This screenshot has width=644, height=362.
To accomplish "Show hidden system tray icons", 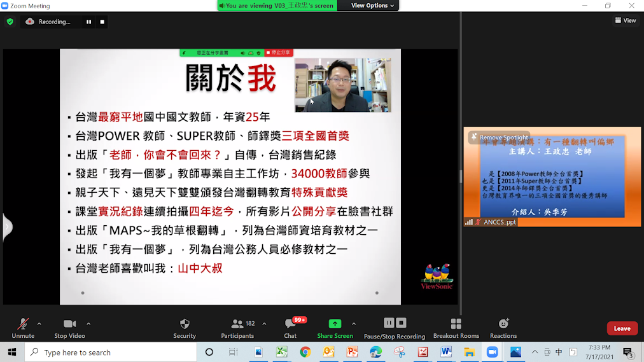I will click(x=535, y=352).
